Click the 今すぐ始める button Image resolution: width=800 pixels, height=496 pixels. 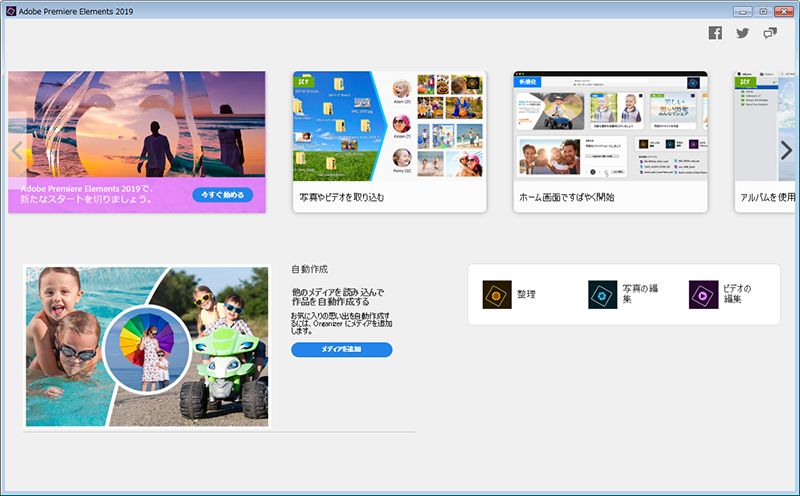click(x=222, y=194)
